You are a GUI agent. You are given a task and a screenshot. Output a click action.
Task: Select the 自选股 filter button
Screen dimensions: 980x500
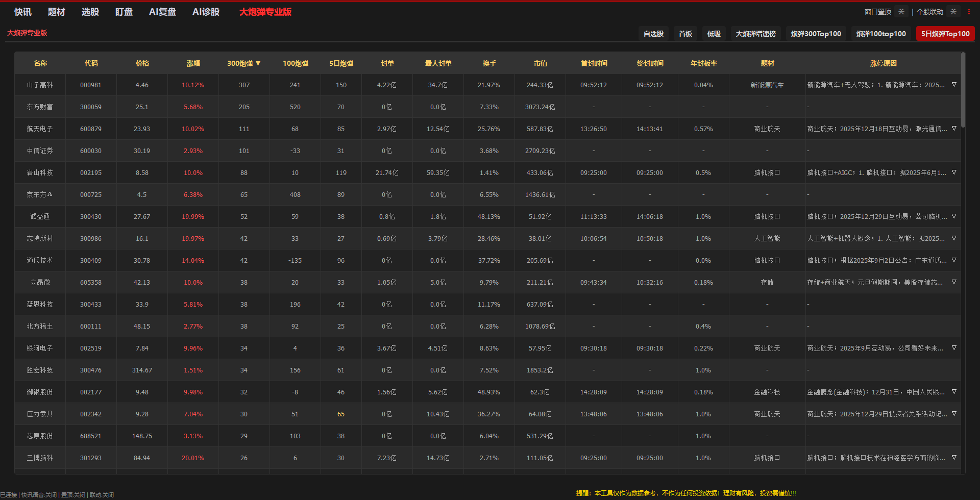point(653,34)
